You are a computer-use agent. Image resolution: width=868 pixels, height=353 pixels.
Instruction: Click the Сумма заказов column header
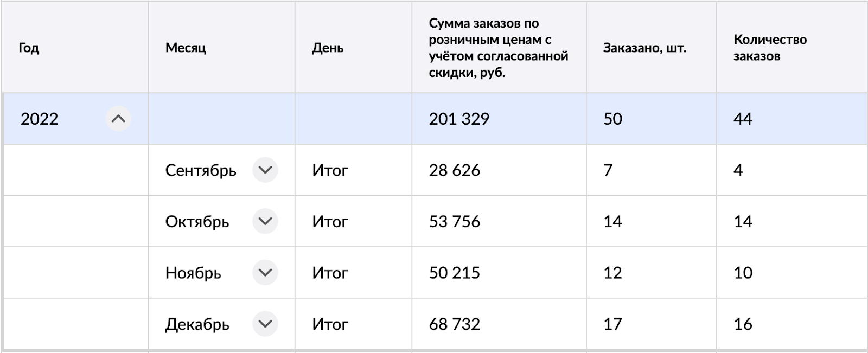498,48
